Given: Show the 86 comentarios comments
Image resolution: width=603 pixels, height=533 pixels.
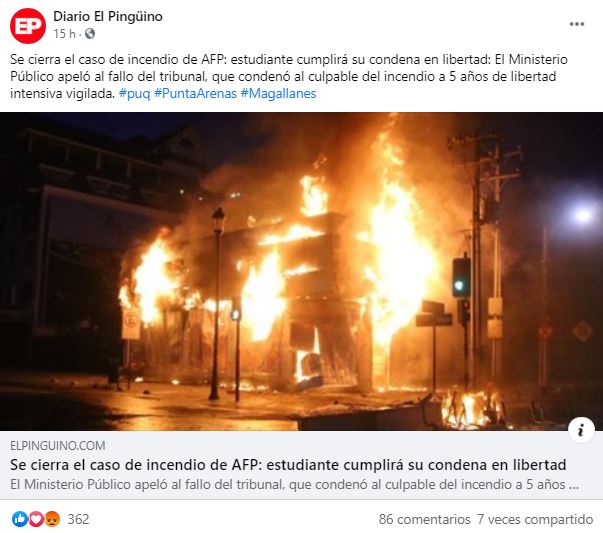Looking at the screenshot, I should (x=425, y=519).
